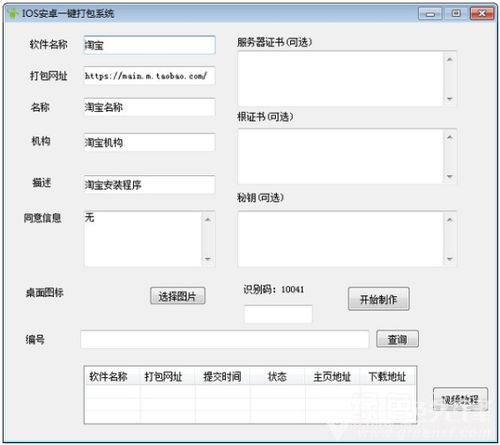The image size is (500, 445).
Task: Click the 机构 input field
Action: click(149, 142)
